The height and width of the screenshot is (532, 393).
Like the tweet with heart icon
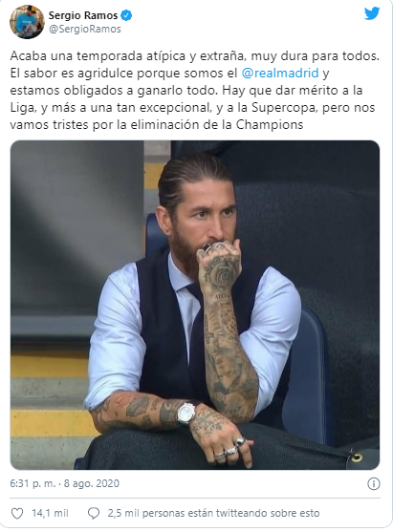[x=17, y=513]
